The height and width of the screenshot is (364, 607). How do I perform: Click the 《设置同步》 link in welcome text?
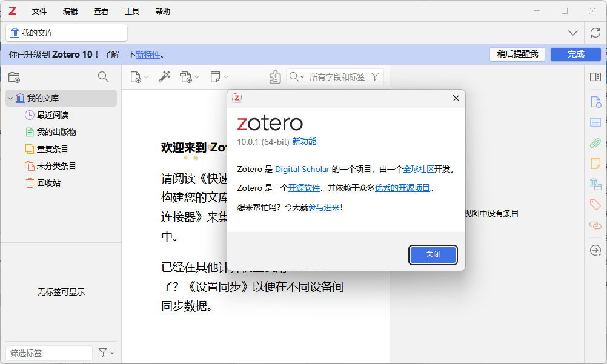point(217,286)
